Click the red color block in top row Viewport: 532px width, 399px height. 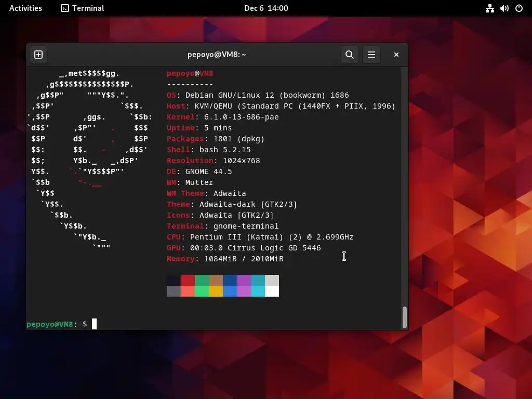[188, 280]
